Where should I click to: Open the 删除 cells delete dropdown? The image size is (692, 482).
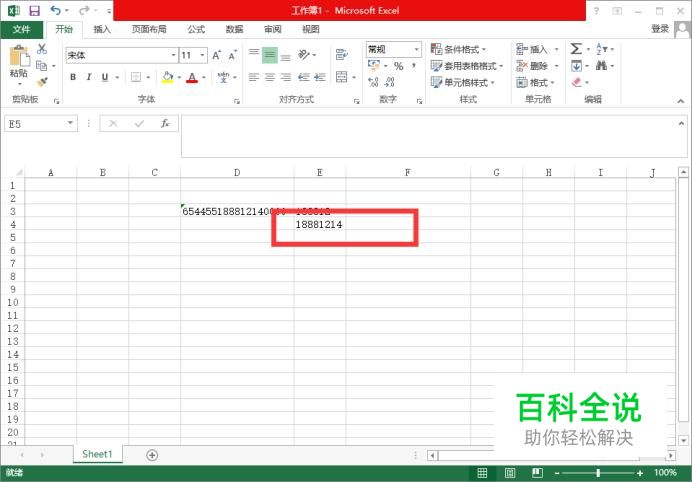coord(537,66)
